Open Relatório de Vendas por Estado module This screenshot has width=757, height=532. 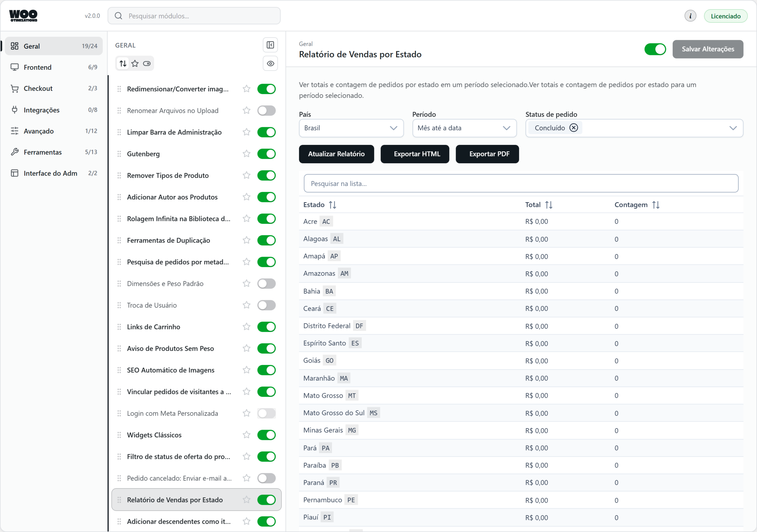tap(196, 500)
